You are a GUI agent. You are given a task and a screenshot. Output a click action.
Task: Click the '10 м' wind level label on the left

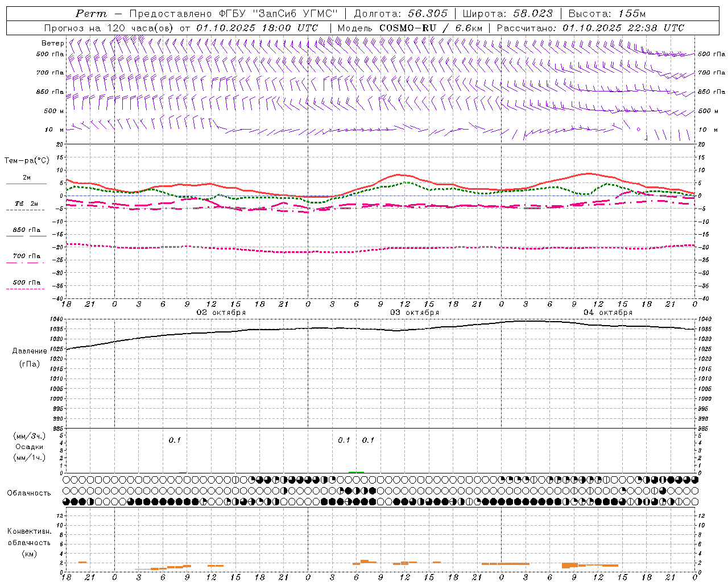tap(55, 130)
